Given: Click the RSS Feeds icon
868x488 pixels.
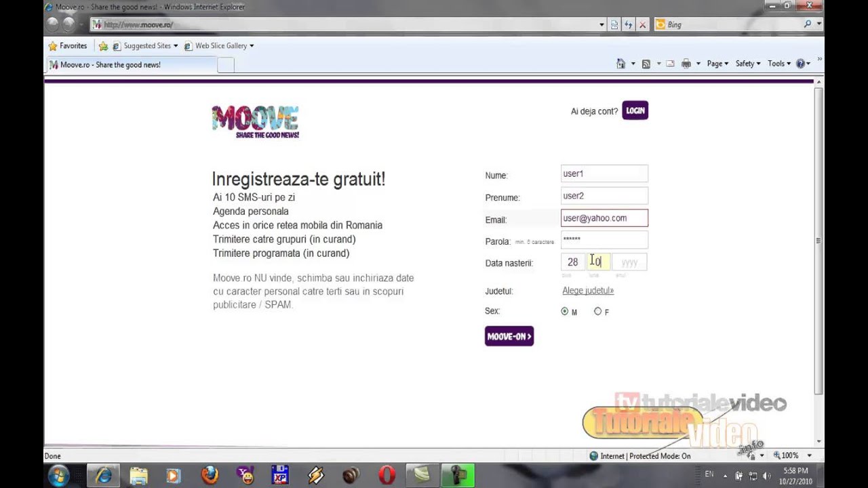Looking at the screenshot, I should [x=646, y=64].
